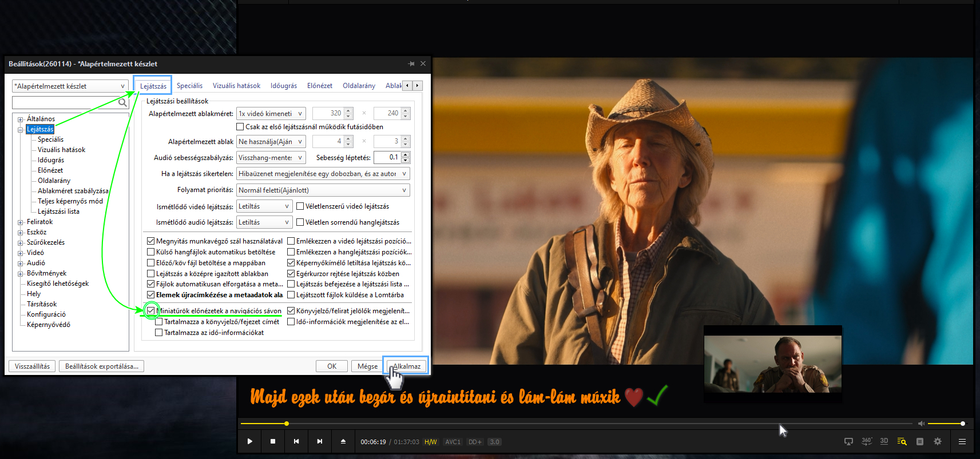Open the player settings gear icon
Viewport: 980px width, 459px height.
(x=937, y=441)
